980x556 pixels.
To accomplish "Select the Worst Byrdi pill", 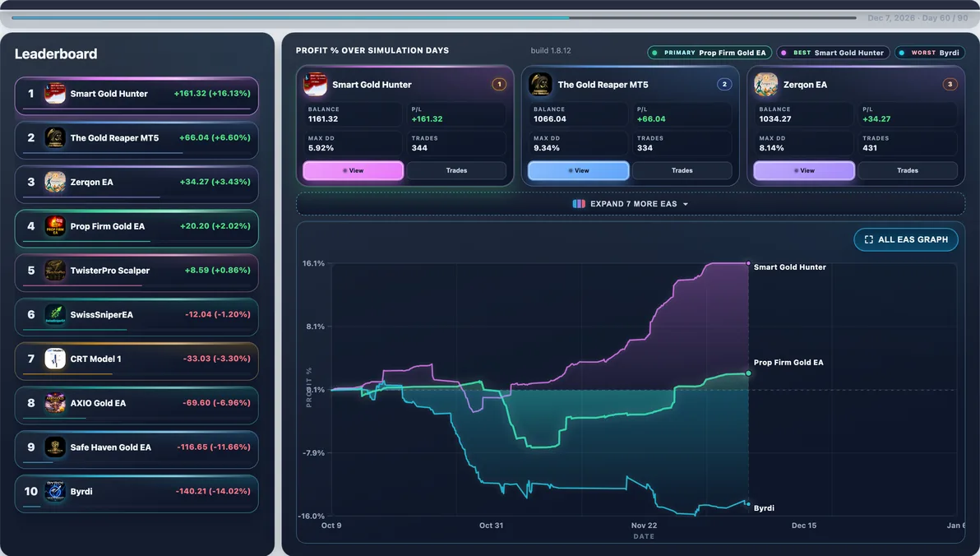I will (930, 53).
